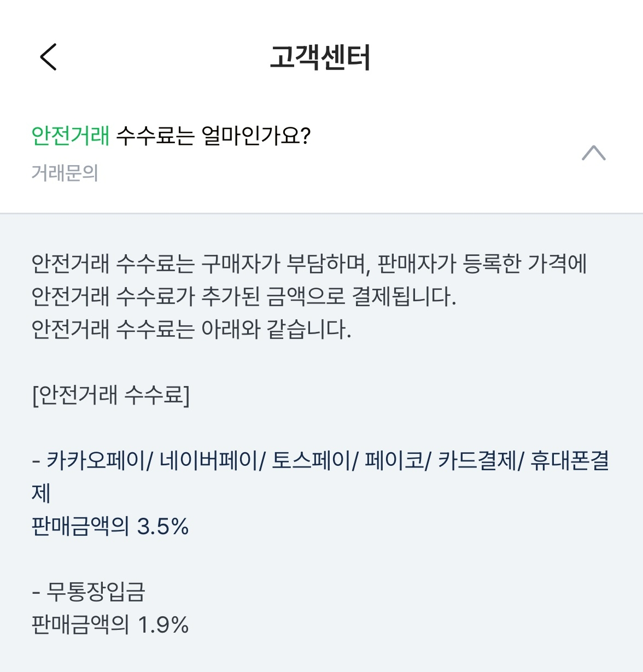Click the 판매금액의 3.5% fee text
The height and width of the screenshot is (672, 643).
110,527
